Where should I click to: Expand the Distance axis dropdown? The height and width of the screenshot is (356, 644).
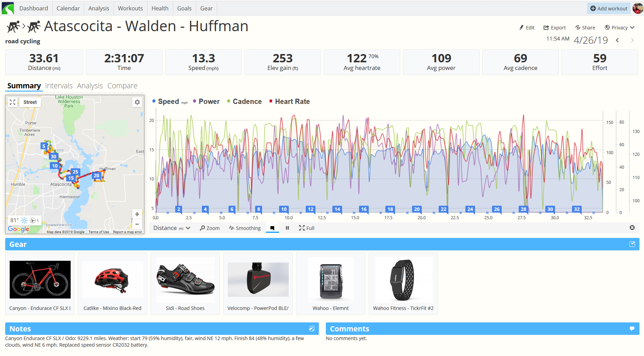(172, 228)
